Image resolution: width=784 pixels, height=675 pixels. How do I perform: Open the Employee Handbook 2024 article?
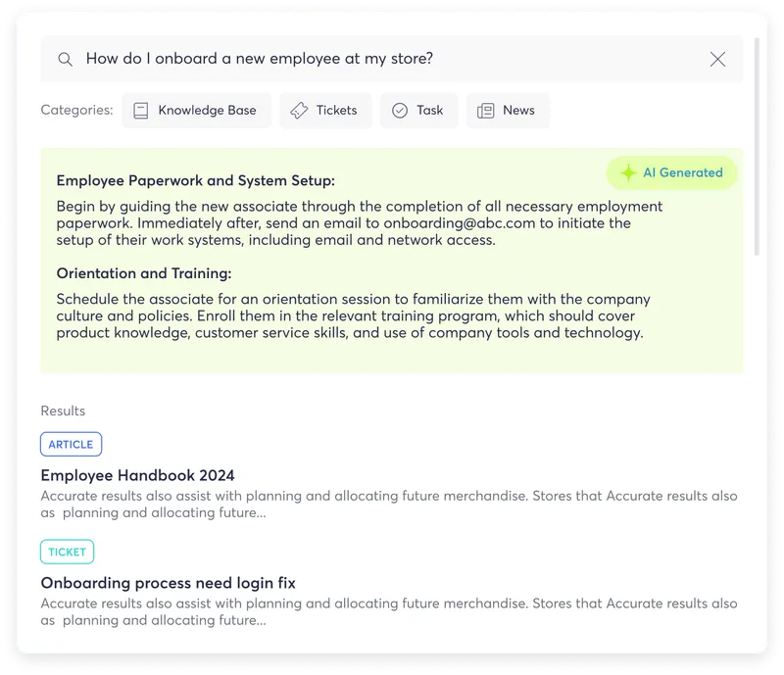[x=137, y=476]
